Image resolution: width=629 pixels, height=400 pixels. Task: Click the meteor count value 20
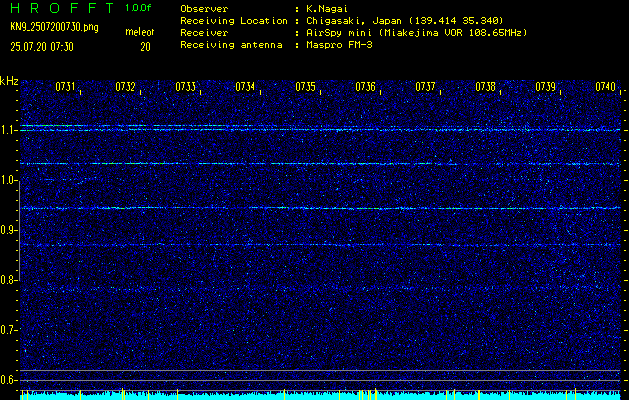(145, 47)
